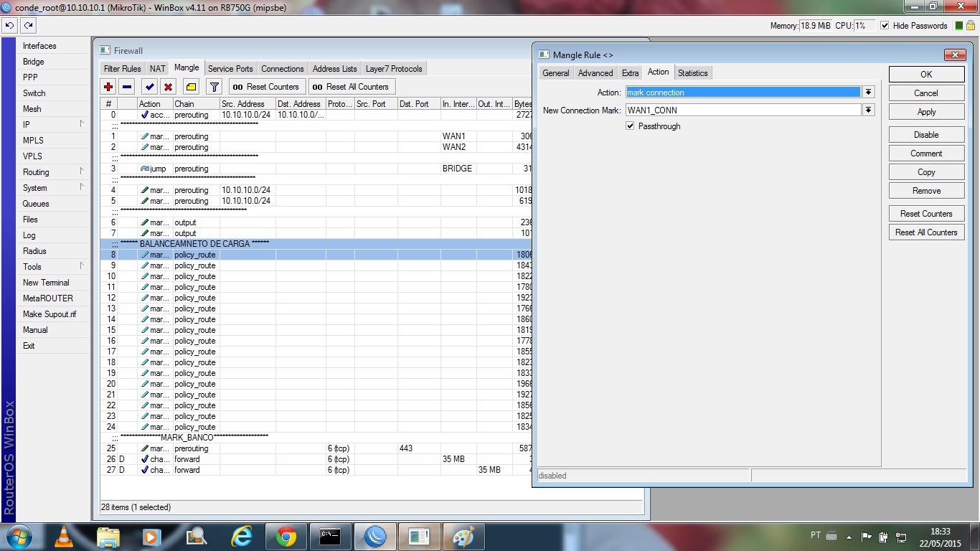Image resolution: width=980 pixels, height=551 pixels.
Task: Add comment using yellow note icon
Action: (192, 87)
